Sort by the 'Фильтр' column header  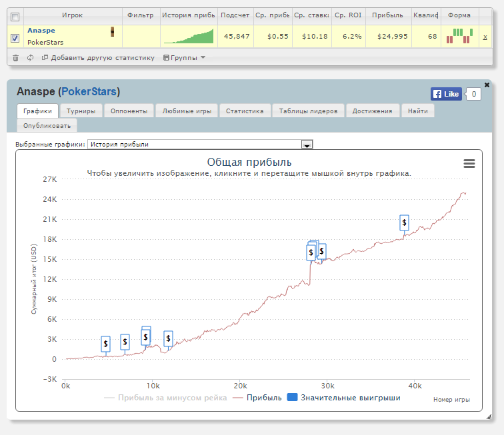[x=141, y=15]
